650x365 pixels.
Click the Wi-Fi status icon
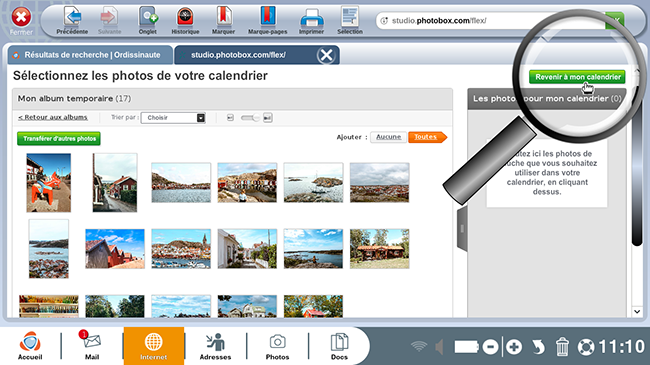419,347
